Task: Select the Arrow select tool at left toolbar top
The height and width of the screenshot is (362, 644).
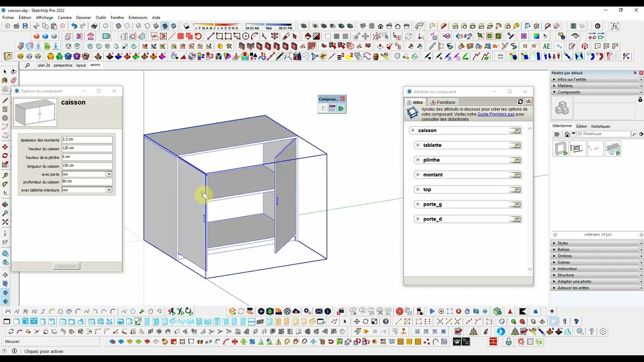Action: [x=5, y=72]
